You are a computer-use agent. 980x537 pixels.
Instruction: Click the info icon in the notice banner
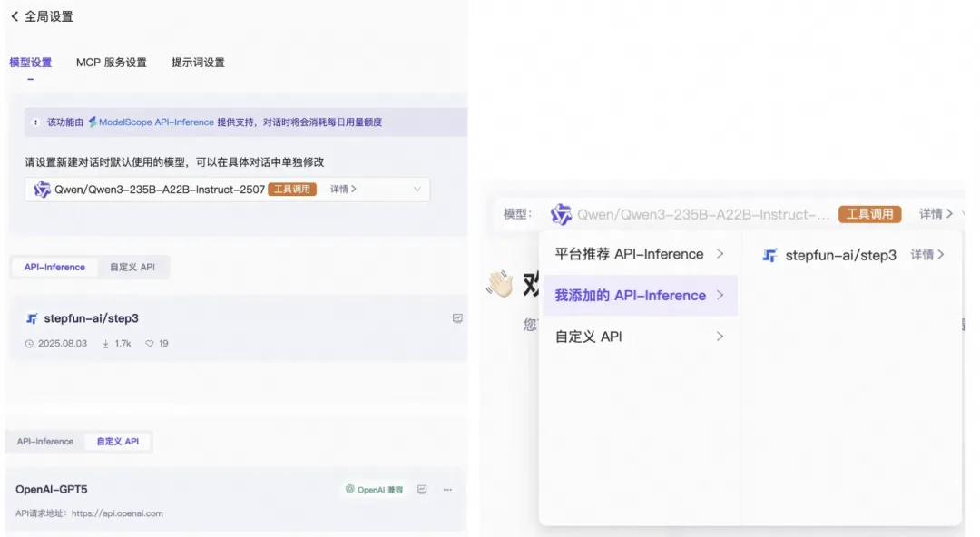pyautogui.click(x=35, y=122)
